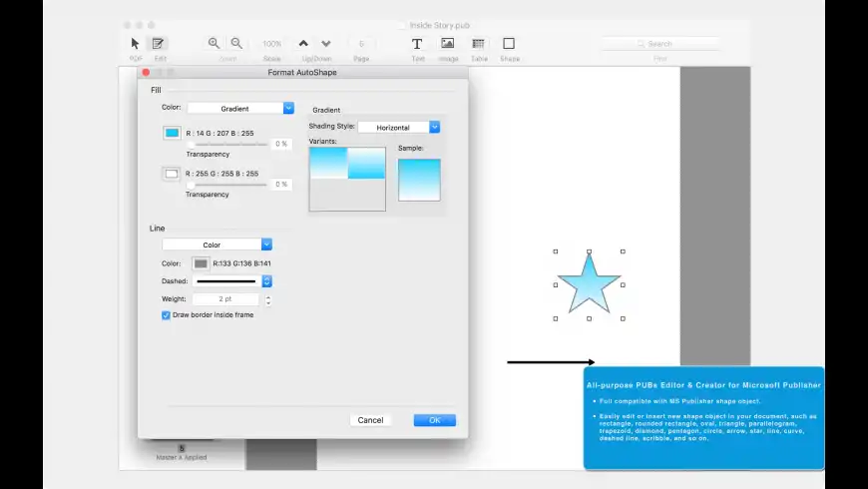Open the Dashed line style dropdown

(x=231, y=281)
